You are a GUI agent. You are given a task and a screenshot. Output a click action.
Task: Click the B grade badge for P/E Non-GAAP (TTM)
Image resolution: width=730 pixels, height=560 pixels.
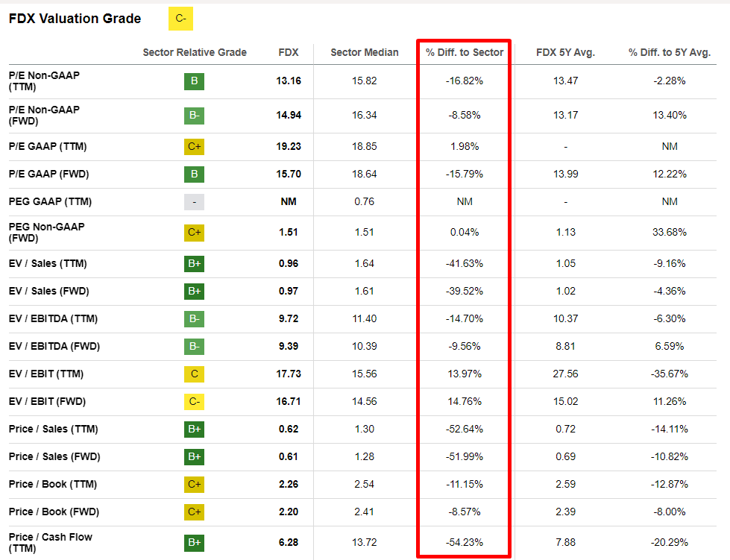pos(194,81)
